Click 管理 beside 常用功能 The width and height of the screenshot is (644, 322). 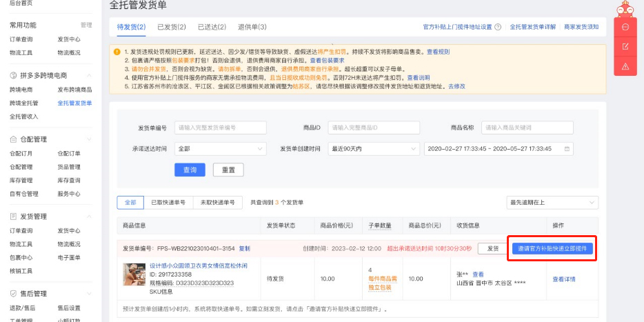(x=86, y=26)
